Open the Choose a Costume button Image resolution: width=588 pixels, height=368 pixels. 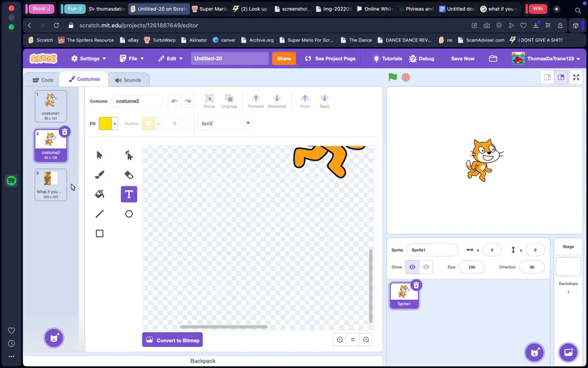[54, 338]
